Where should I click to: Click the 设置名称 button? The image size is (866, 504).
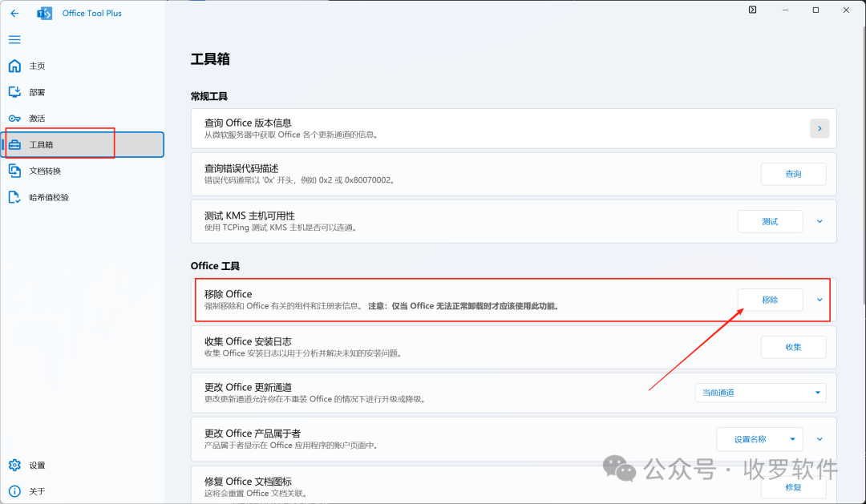tap(750, 439)
